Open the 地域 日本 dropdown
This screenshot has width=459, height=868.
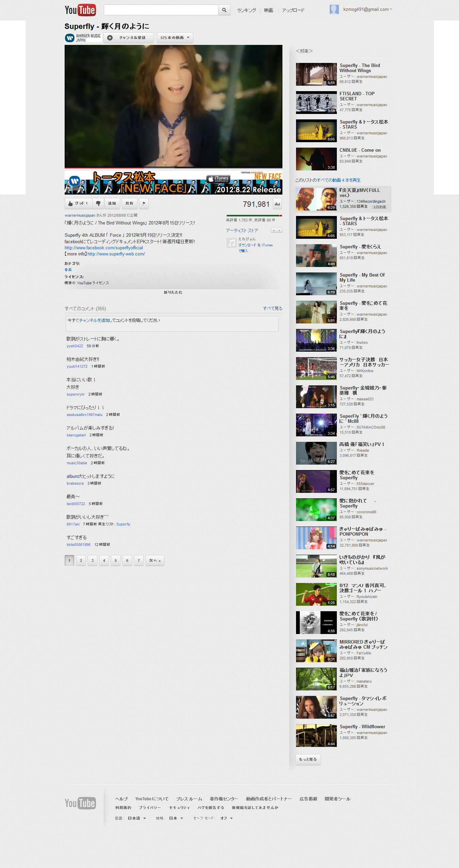point(176,818)
